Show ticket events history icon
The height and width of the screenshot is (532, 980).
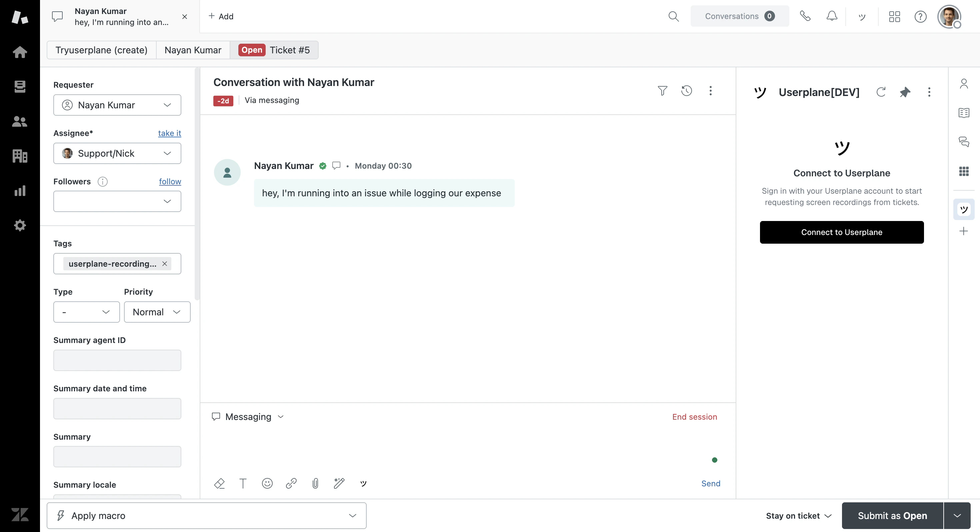pyautogui.click(x=686, y=91)
